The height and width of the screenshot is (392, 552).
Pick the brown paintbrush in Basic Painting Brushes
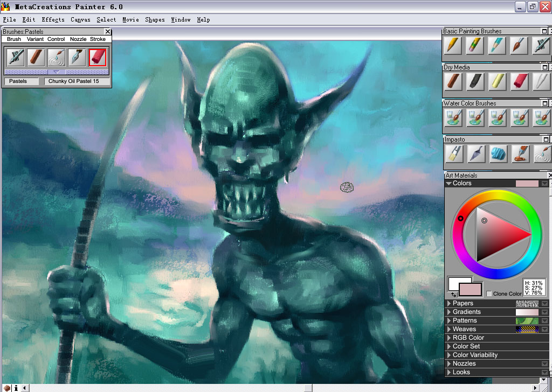click(x=519, y=45)
